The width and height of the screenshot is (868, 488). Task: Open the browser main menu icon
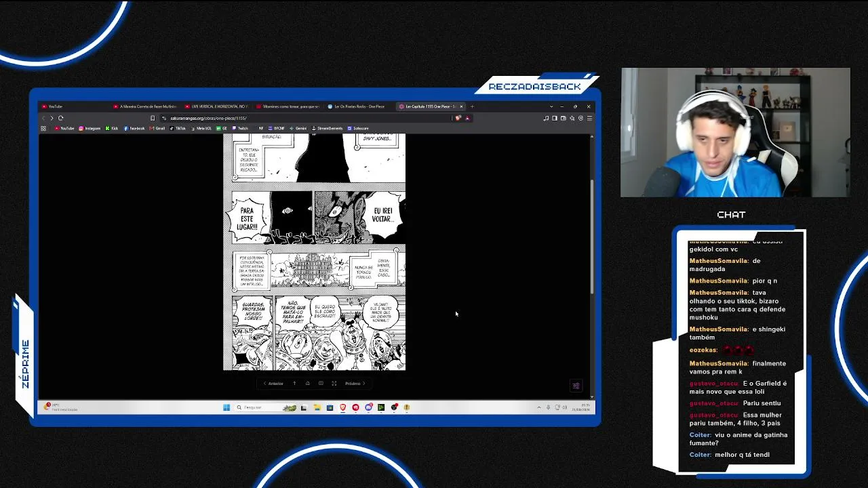click(589, 118)
